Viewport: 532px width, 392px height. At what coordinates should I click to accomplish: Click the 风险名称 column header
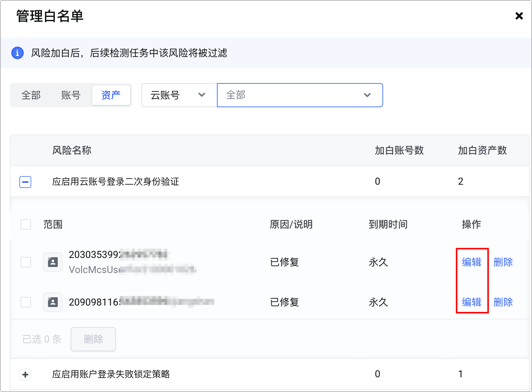coord(72,150)
